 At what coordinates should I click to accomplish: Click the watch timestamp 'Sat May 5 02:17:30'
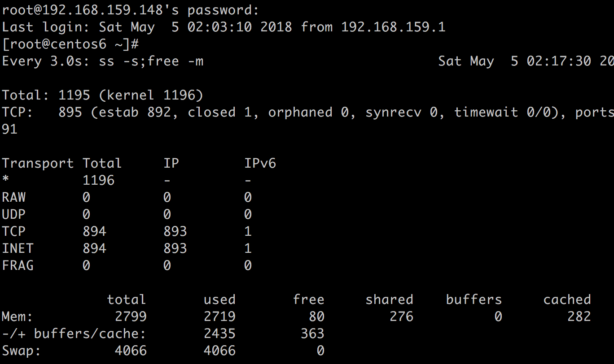point(514,61)
